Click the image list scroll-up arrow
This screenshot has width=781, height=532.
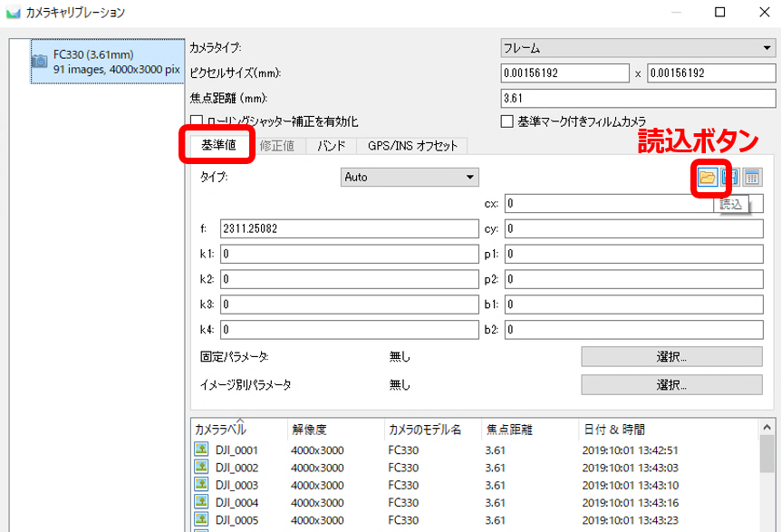[x=767, y=427]
